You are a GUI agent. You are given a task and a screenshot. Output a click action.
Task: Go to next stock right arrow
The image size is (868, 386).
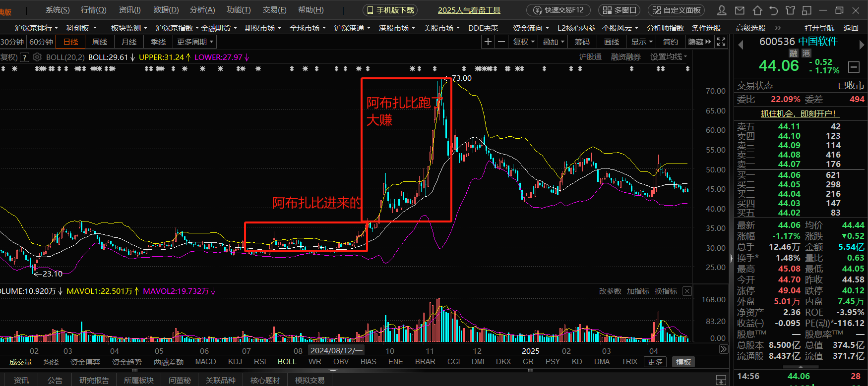[862, 45]
